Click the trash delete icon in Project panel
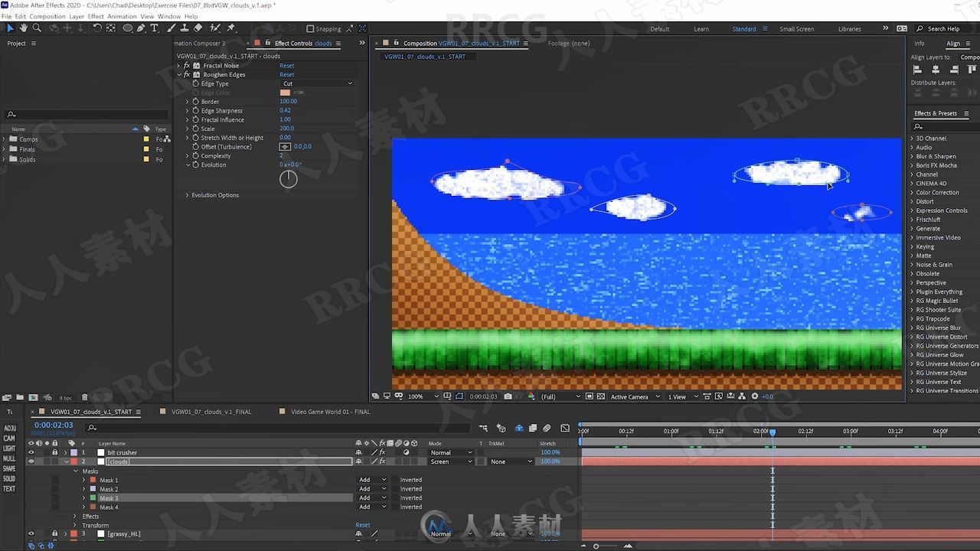This screenshot has height=551, width=980. 85,398
